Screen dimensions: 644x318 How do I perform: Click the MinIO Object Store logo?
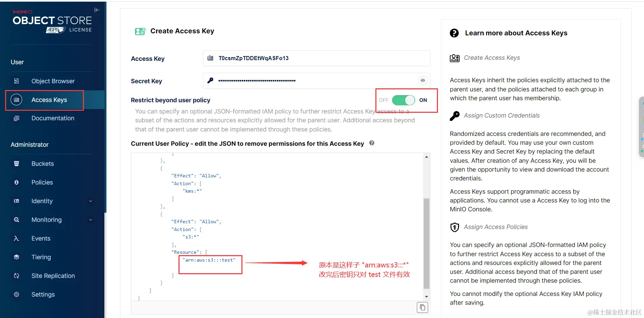point(52,21)
